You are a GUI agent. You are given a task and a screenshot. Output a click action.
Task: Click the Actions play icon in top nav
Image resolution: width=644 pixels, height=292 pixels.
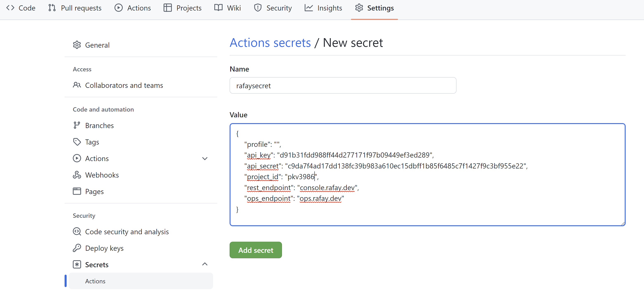pos(118,8)
